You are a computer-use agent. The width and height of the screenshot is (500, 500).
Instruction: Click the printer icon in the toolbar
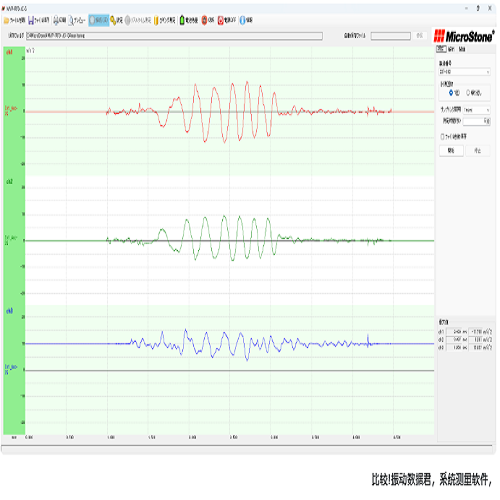click(56, 21)
